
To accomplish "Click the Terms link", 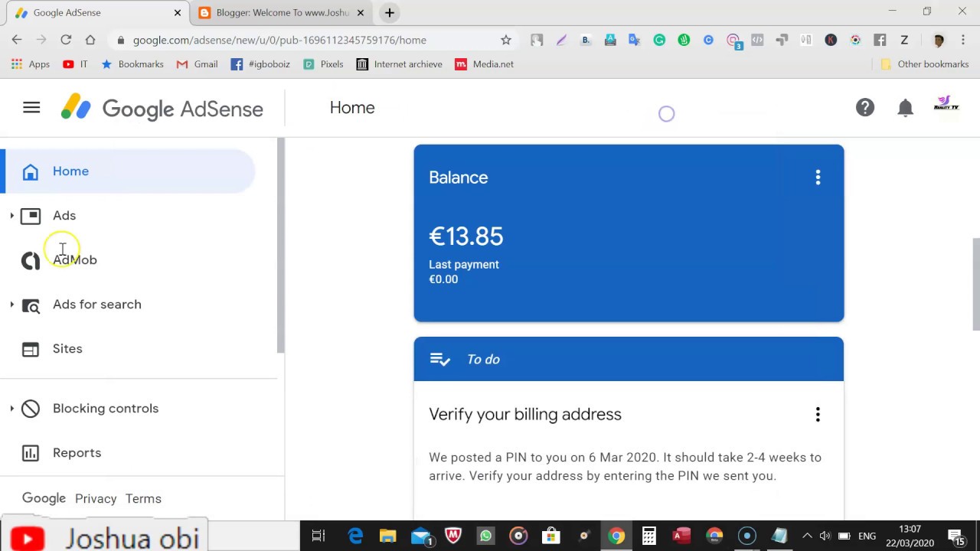I will (143, 499).
